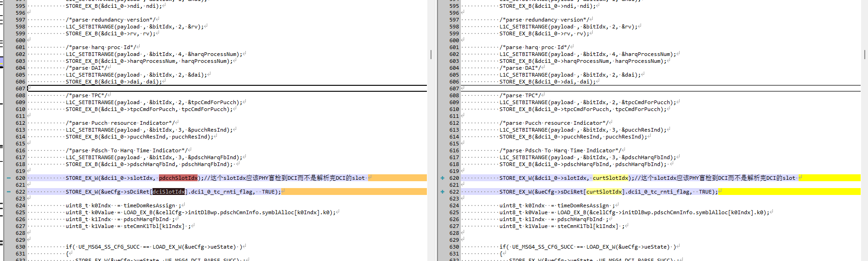Click yellow highlighted end of right line 622

click(x=790, y=192)
